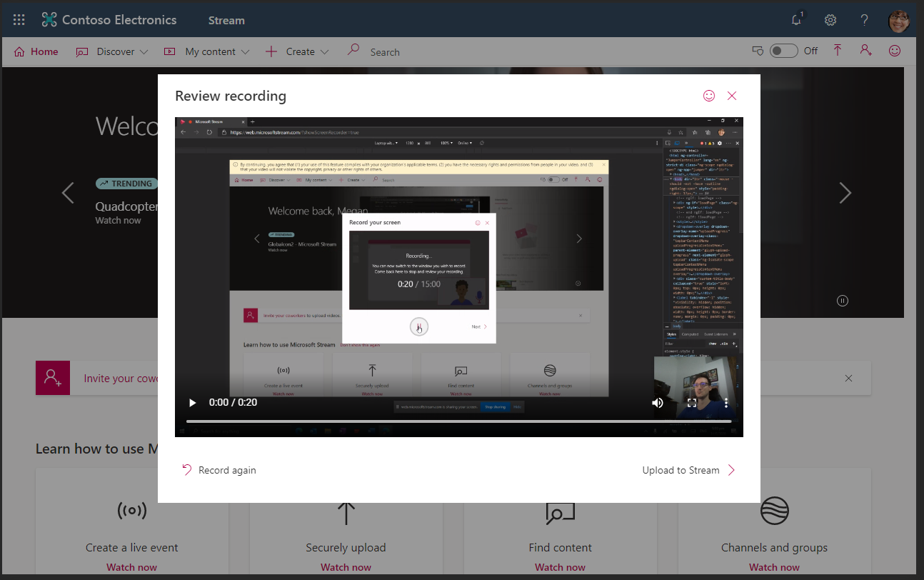924x580 pixels.
Task: Click the upload arrow icon in the nav bar
Action: [x=838, y=50]
